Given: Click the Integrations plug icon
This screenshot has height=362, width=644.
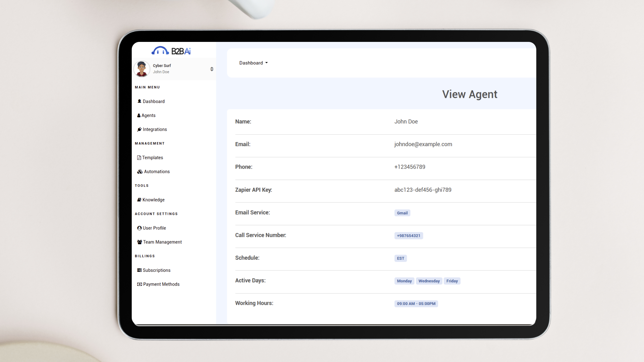Looking at the screenshot, I should [x=140, y=129].
